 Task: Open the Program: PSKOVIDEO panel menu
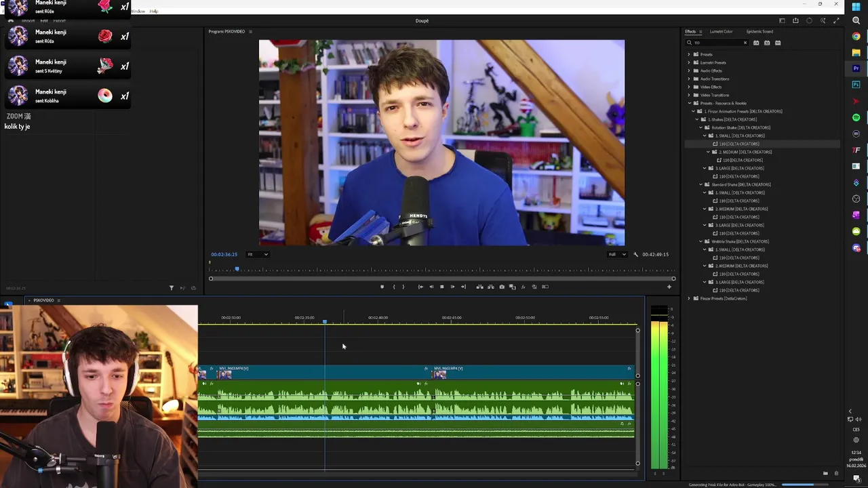(x=250, y=31)
